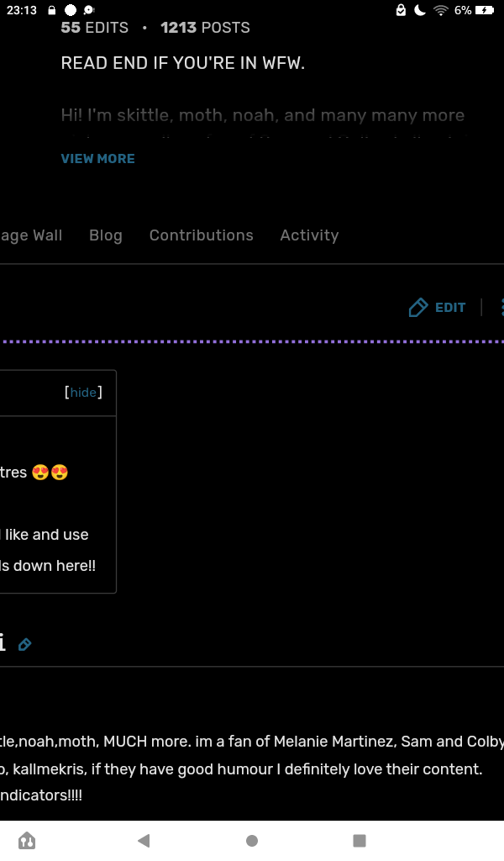This screenshot has width=504, height=861.
Task: Collapse table of contents with hide
Action: pos(83,392)
